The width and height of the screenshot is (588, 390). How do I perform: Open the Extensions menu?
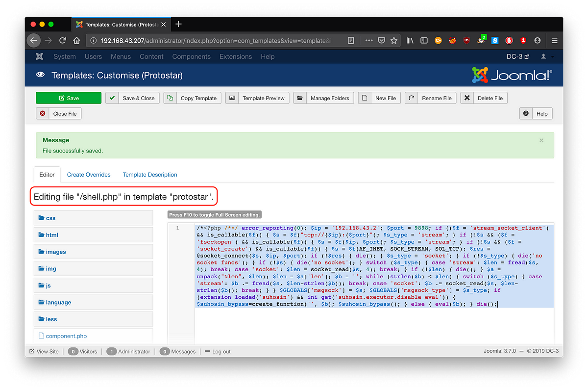[236, 56]
